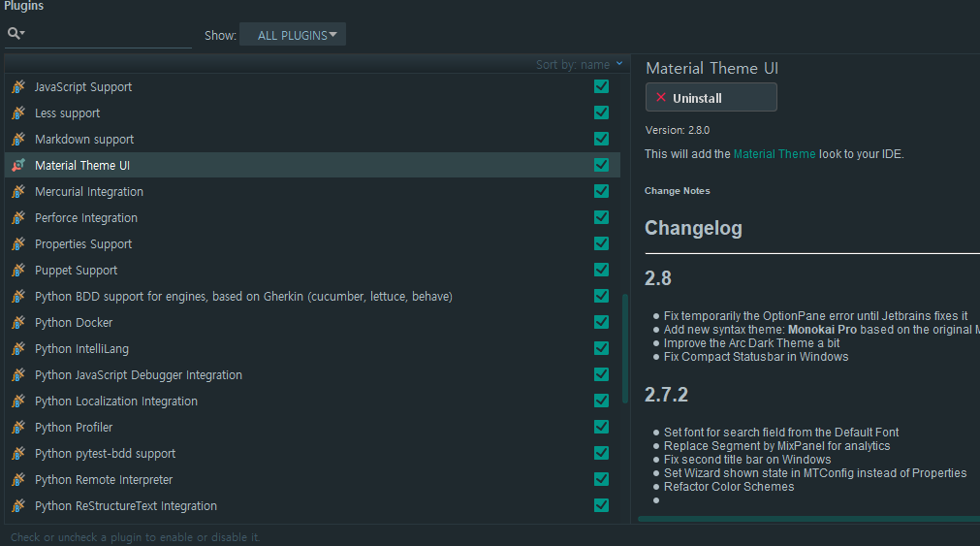The height and width of the screenshot is (546, 980).
Task: Open the ALL PLUGINS show dropdown
Action: click(293, 35)
